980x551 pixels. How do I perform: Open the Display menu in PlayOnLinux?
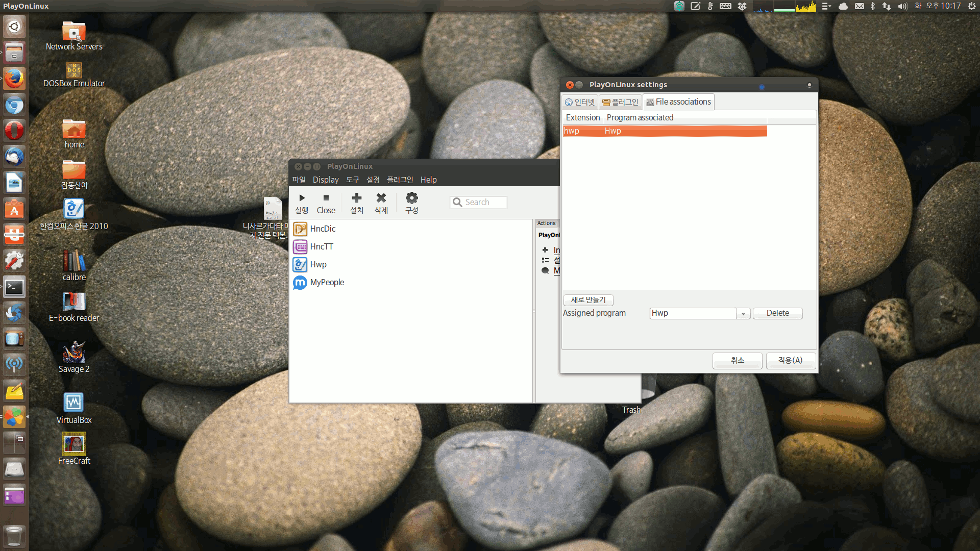[x=326, y=180]
